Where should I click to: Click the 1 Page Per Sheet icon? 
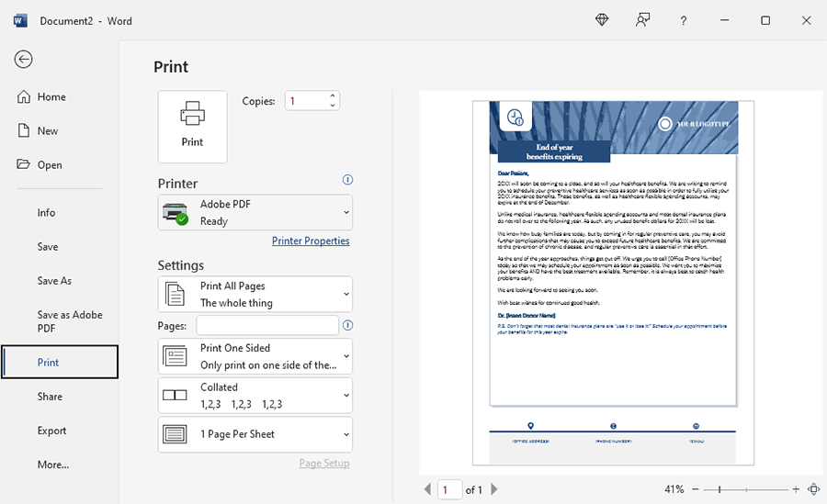tap(176, 434)
